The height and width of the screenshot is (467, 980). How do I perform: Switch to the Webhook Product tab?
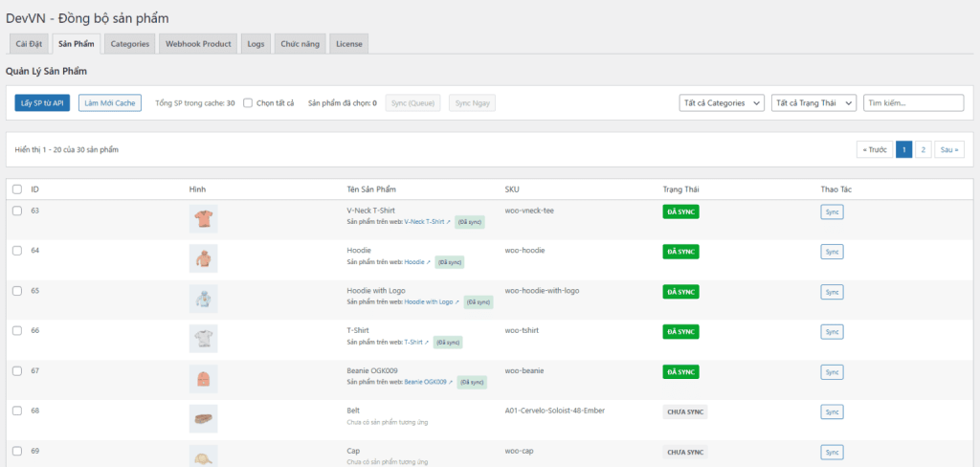(198, 43)
